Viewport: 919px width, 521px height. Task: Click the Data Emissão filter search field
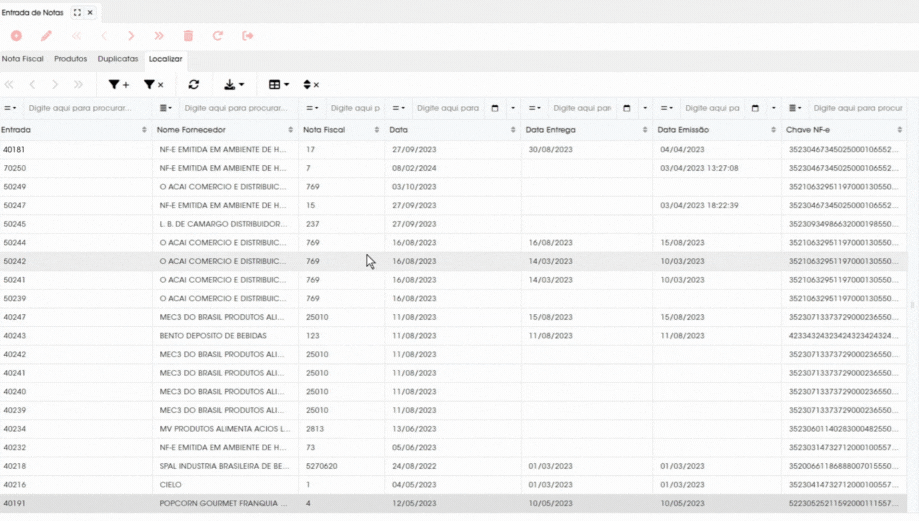(x=712, y=108)
